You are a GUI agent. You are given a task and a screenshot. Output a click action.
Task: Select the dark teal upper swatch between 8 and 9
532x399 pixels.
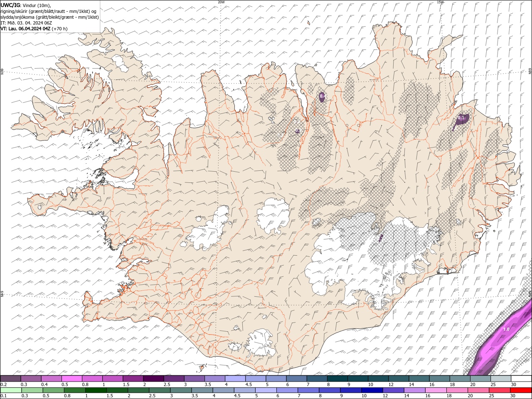(337, 379)
